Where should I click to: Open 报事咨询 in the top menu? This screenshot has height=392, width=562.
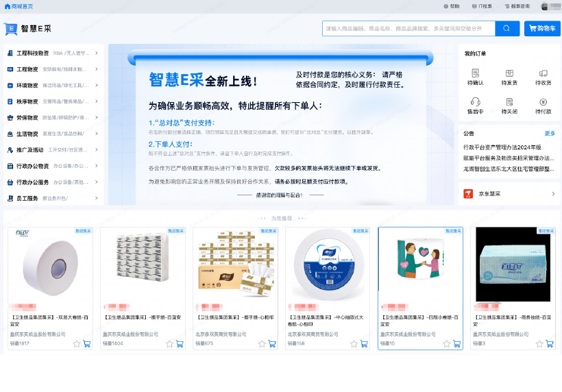517,5
